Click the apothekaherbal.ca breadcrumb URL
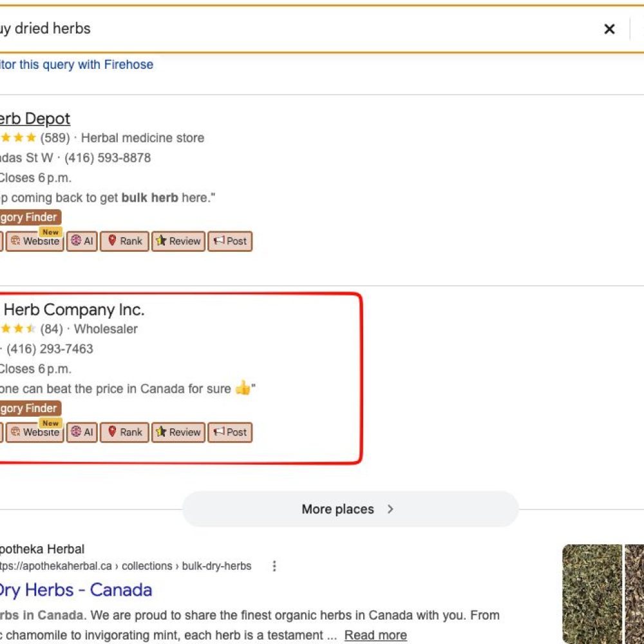This screenshot has width=644, height=644. click(126, 566)
